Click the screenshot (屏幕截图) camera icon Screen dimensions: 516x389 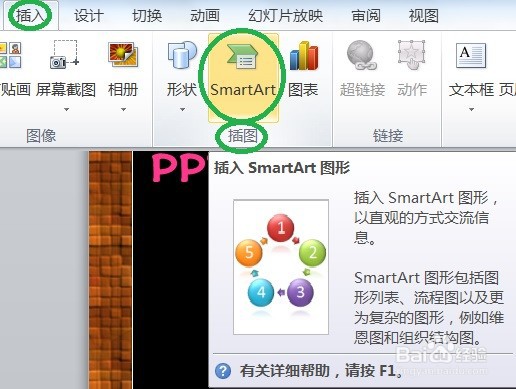(x=65, y=55)
